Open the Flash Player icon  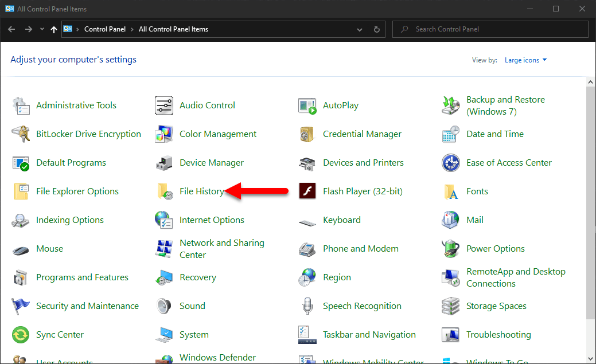pyautogui.click(x=307, y=191)
